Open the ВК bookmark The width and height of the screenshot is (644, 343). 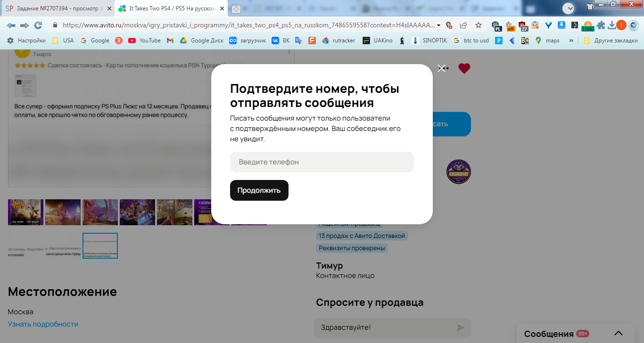(281, 41)
